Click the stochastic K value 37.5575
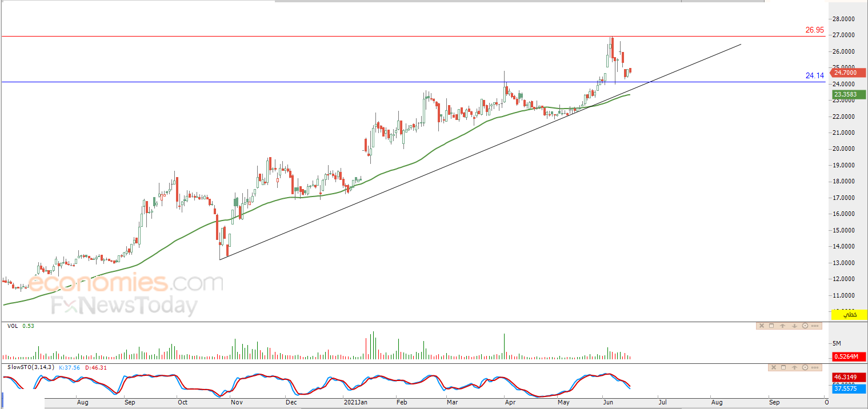This screenshot has height=409, width=868. (x=849, y=388)
